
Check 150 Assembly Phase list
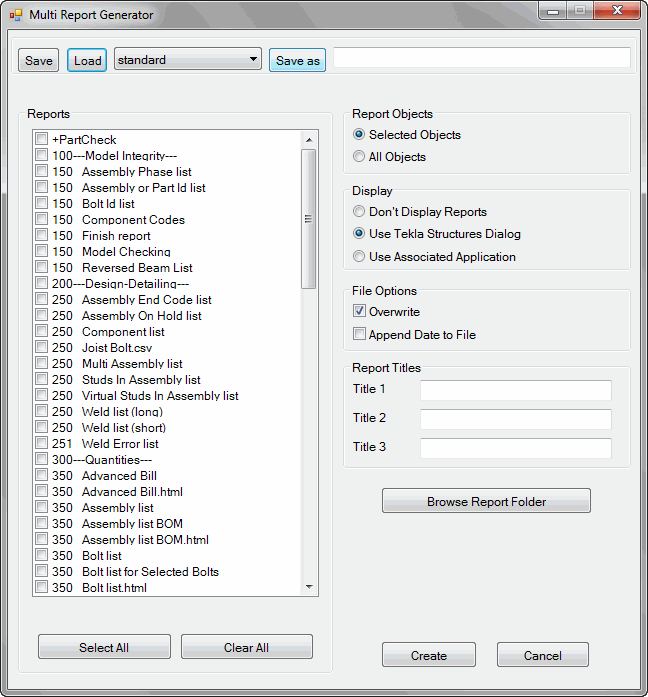point(41,171)
